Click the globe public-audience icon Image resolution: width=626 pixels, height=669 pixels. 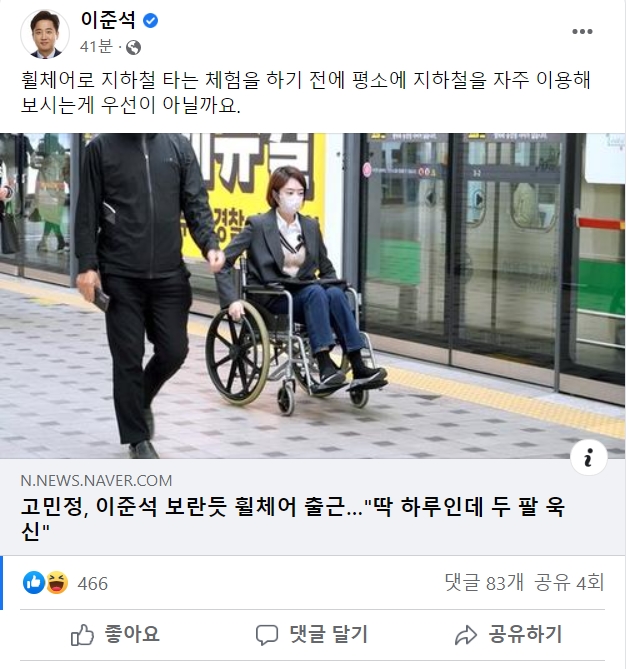[x=134, y=47]
